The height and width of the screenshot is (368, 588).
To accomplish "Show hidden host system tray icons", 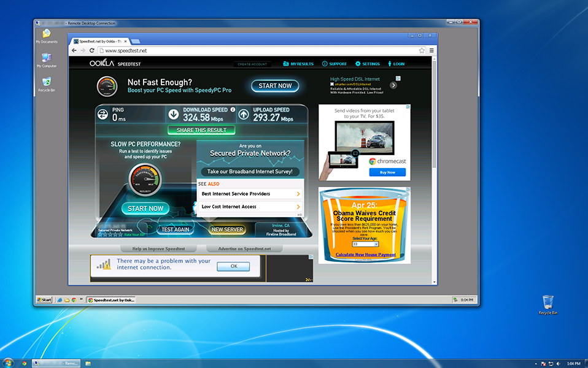I will pos(535,364).
